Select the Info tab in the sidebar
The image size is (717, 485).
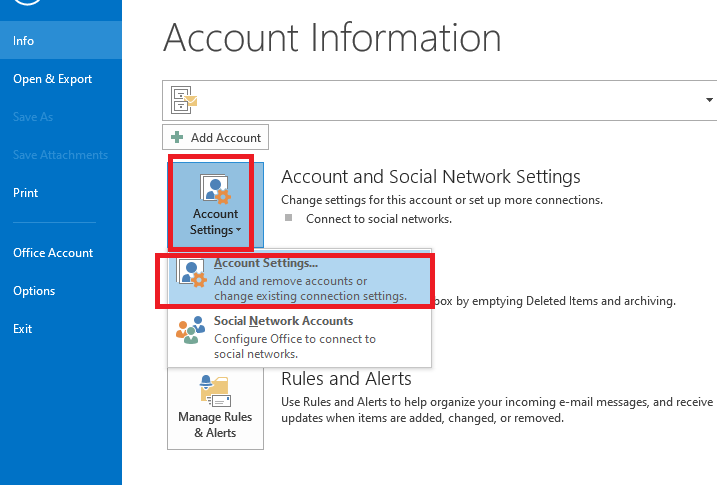click(x=24, y=41)
